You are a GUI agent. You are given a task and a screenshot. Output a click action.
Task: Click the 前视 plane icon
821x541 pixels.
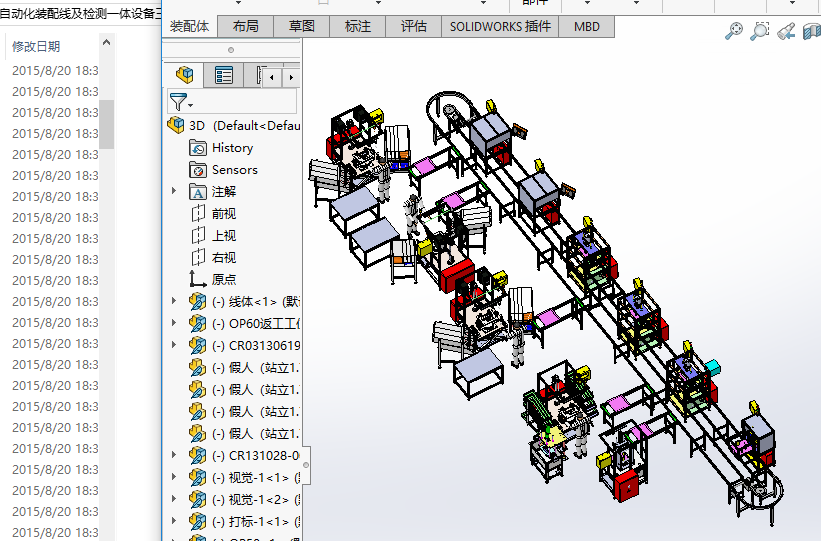198,214
